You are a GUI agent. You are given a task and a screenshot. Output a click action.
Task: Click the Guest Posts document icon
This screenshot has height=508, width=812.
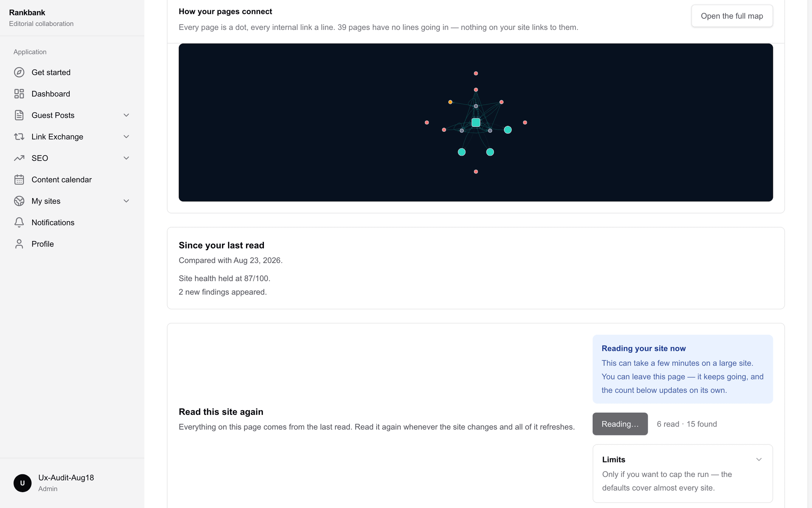tap(19, 115)
